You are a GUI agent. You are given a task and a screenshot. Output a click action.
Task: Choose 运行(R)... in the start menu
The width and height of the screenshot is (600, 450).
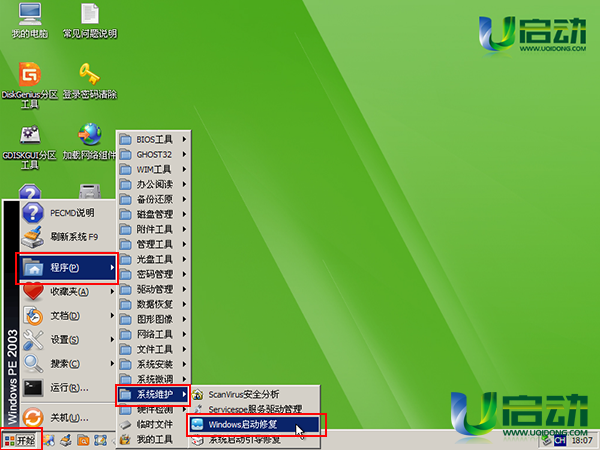[68, 388]
